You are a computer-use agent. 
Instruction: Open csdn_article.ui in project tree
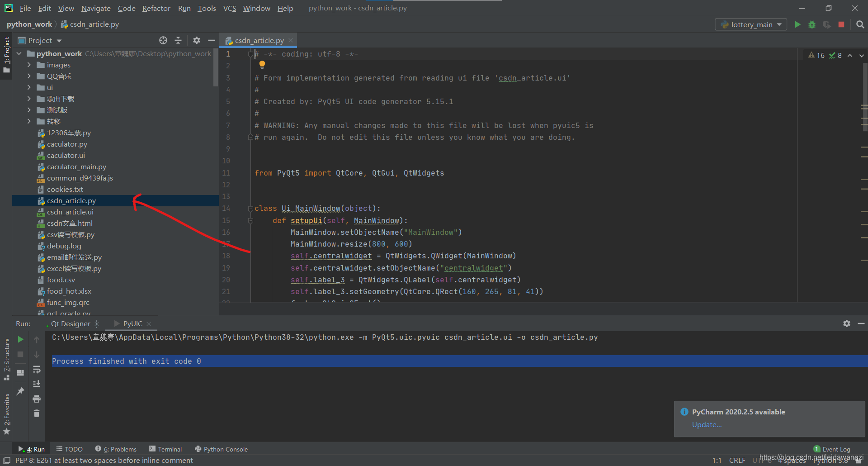pyautogui.click(x=70, y=212)
